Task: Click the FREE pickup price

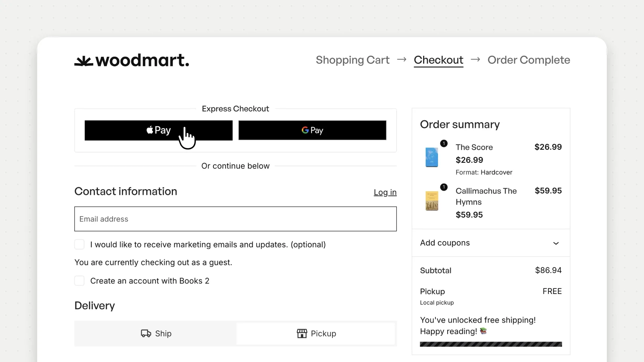Action: tap(552, 291)
